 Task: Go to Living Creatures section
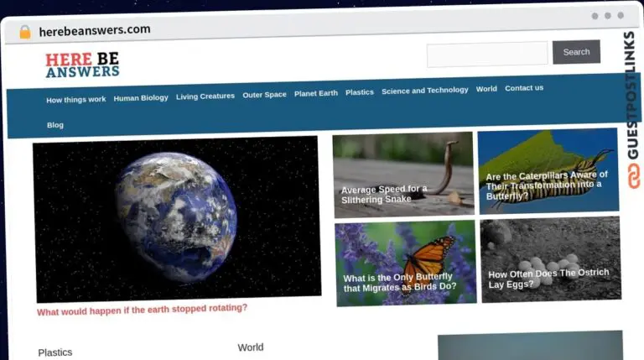pyautogui.click(x=205, y=97)
